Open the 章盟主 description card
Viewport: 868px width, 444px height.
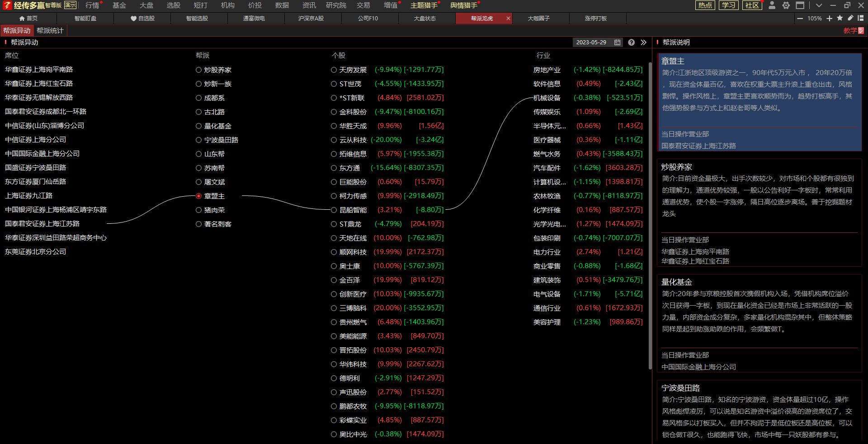click(759, 102)
